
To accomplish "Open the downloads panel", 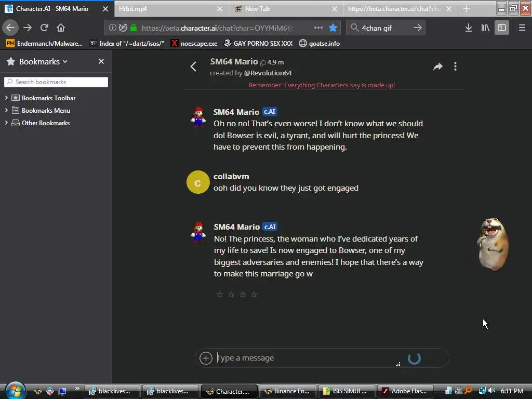I will coord(469,28).
